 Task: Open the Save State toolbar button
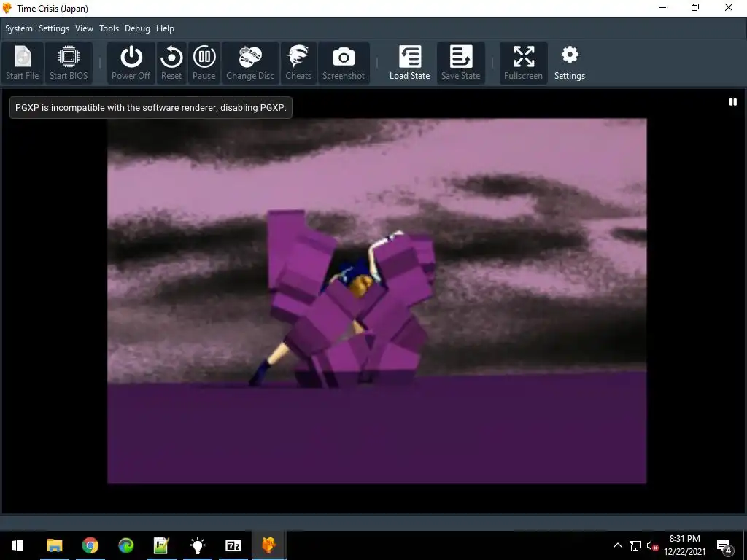point(461,63)
